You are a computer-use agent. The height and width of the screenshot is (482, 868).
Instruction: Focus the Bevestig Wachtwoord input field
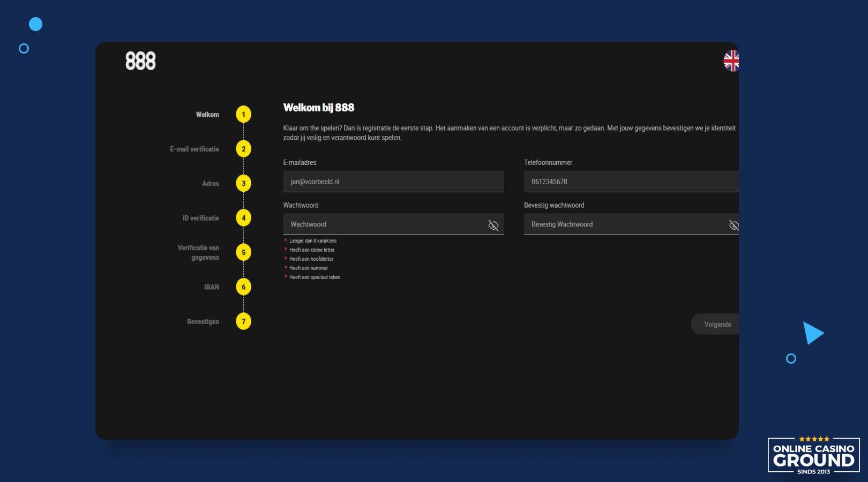point(631,224)
